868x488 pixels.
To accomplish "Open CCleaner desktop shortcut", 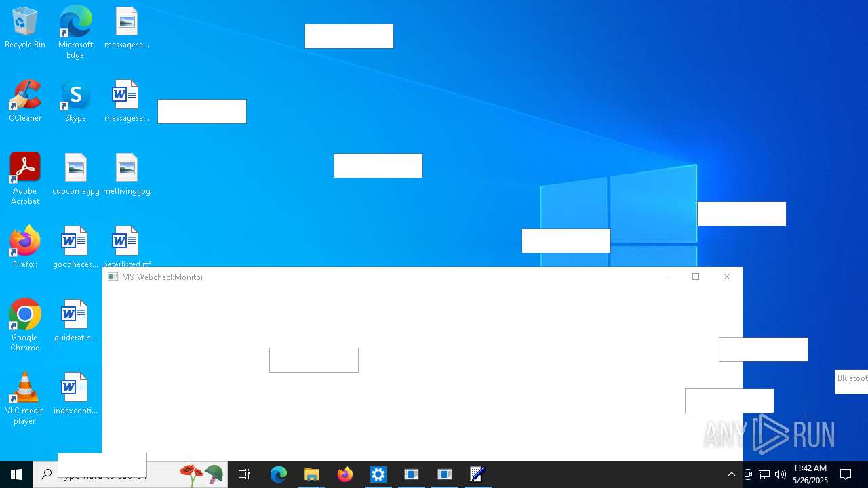I will (25, 102).
